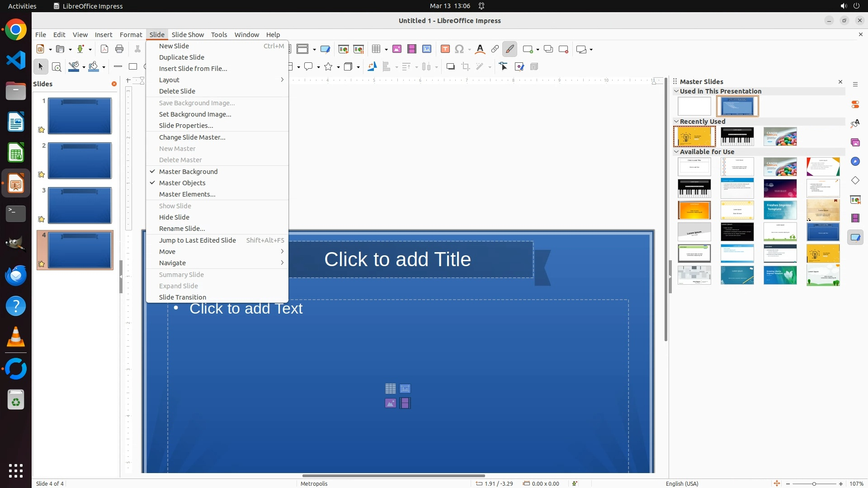
Task: Click Slide Transition in the menu
Action: coord(183,297)
